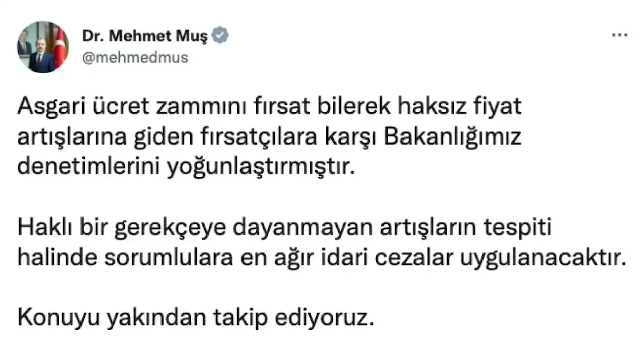The height and width of the screenshot is (348, 644).
Task: Open Dr. Mehmet Muş's profile by clicking his name
Action: tap(146, 34)
